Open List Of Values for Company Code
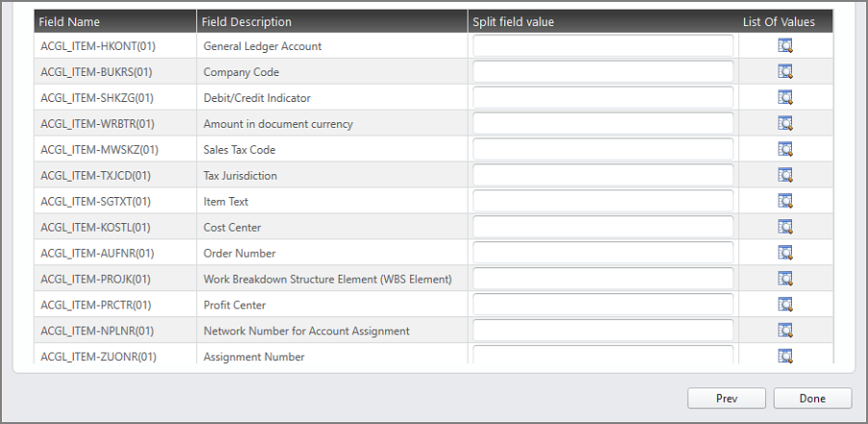Screen dimensions: 868x424 click(785, 72)
